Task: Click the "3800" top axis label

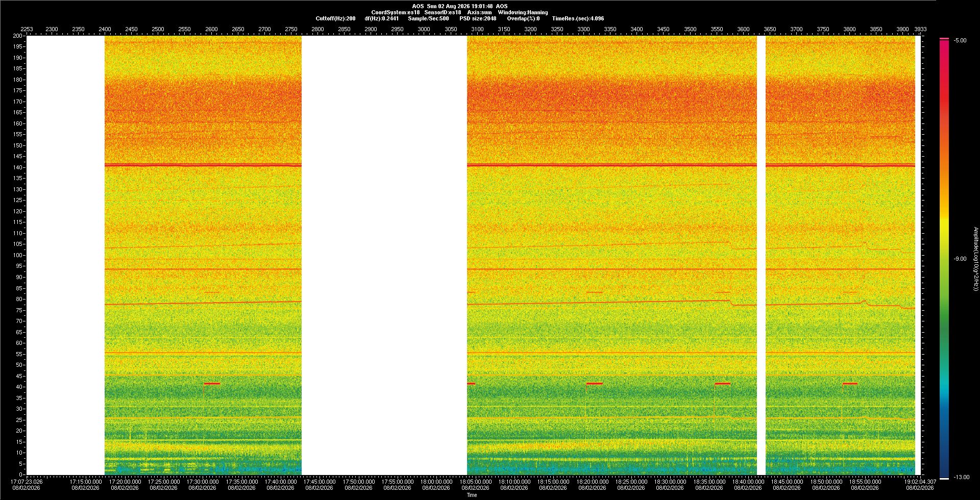Action: pos(849,29)
